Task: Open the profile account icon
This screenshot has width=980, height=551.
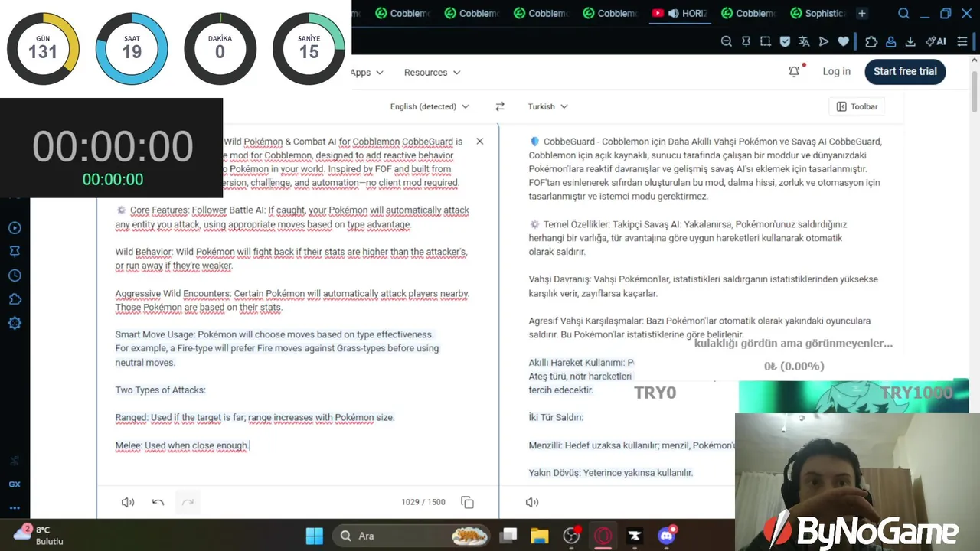Action: tap(890, 42)
